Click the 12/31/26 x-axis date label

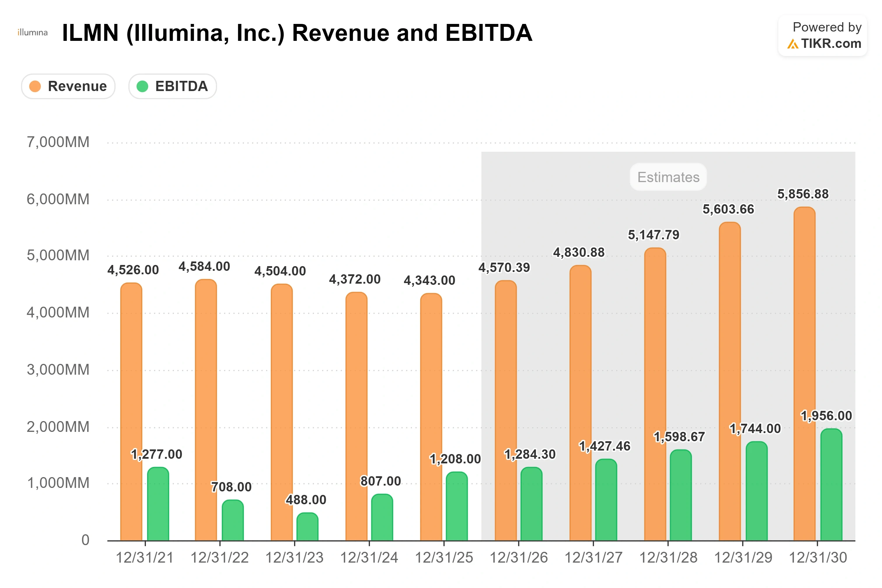coord(518,558)
